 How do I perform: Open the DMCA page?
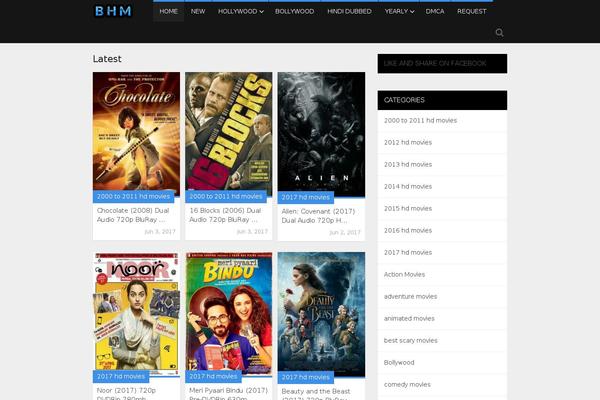tap(435, 11)
